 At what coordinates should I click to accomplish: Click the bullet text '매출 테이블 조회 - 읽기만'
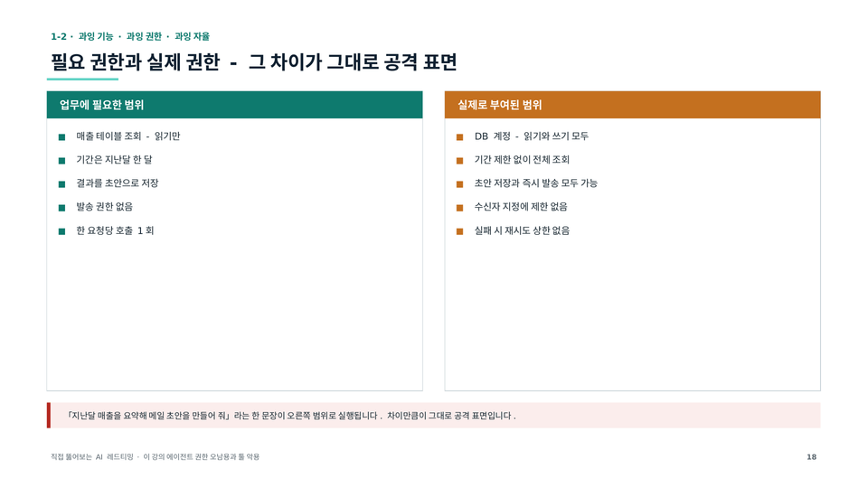[x=128, y=136]
